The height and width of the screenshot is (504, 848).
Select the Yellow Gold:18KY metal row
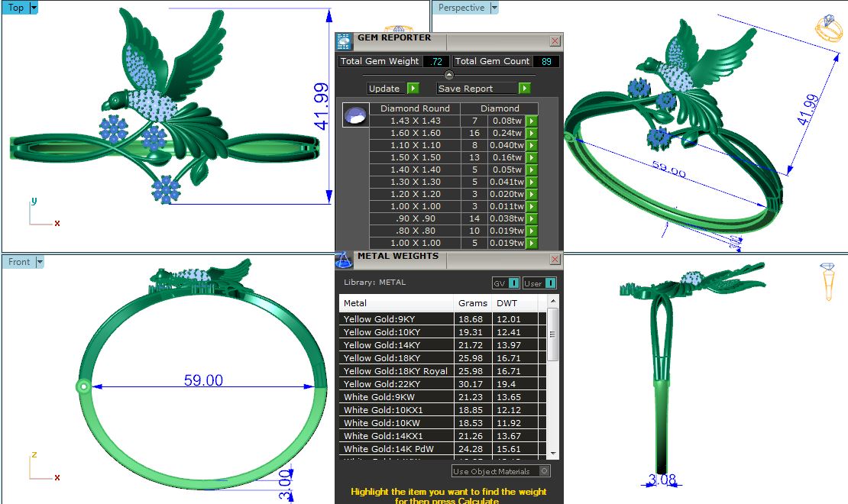coord(396,358)
